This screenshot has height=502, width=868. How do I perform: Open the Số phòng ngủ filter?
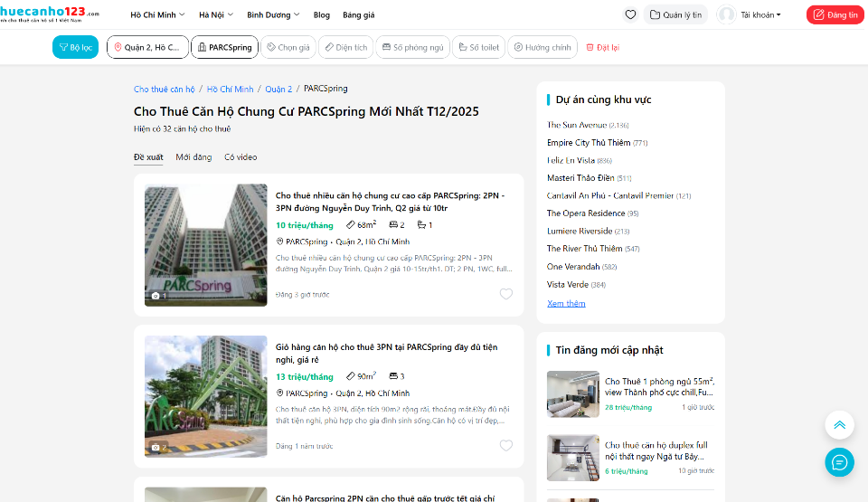(413, 47)
